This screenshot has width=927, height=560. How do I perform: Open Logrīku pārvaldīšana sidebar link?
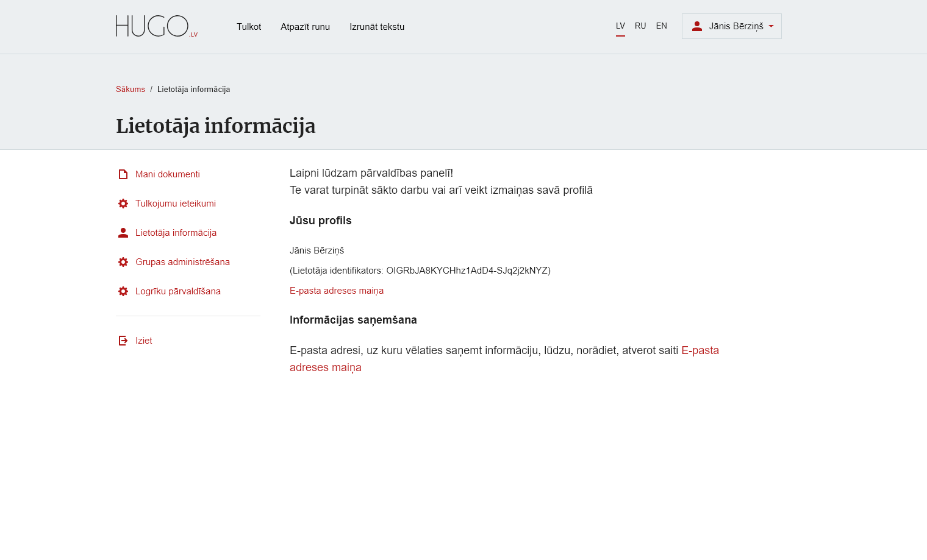(x=178, y=291)
